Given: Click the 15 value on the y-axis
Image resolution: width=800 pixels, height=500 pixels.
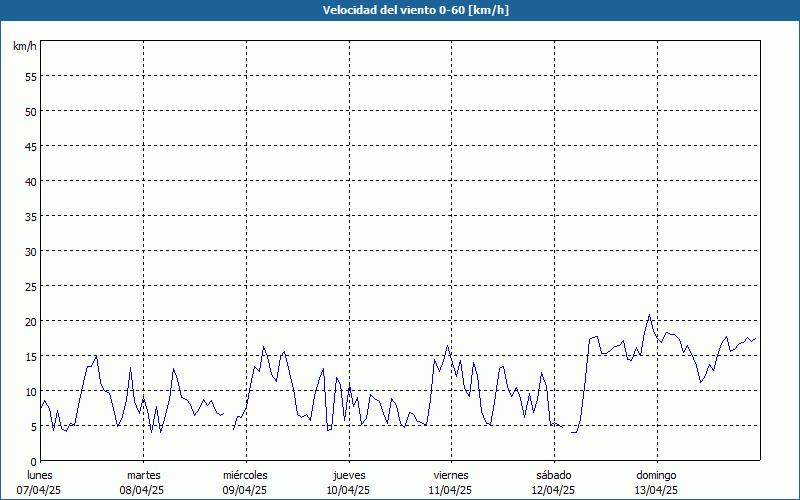Looking at the screenshot, I should point(31,356).
